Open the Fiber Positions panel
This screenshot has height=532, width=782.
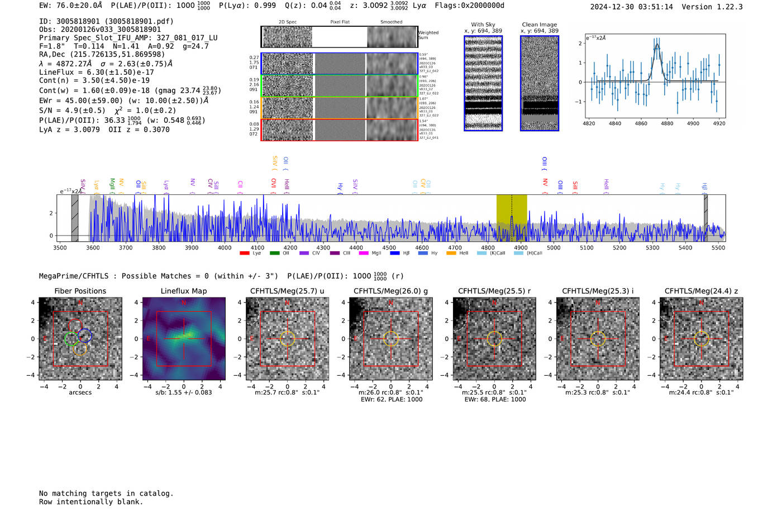(x=80, y=339)
